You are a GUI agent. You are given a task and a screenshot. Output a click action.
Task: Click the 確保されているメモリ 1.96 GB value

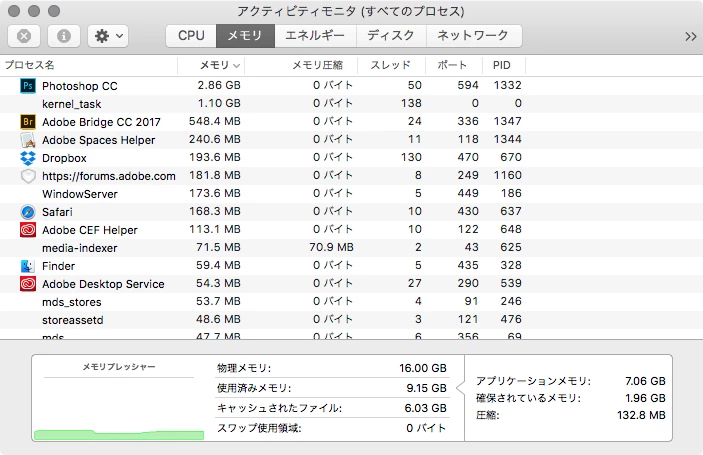click(x=645, y=398)
